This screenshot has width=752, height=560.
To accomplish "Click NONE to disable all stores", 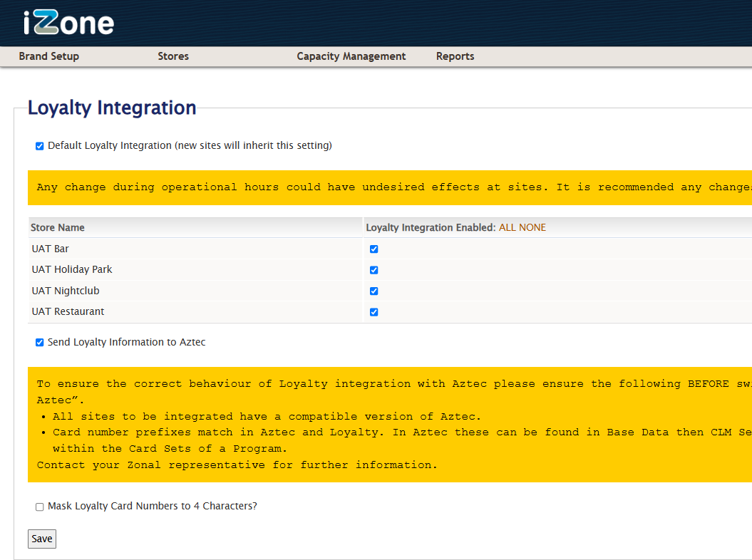I will pos(532,228).
